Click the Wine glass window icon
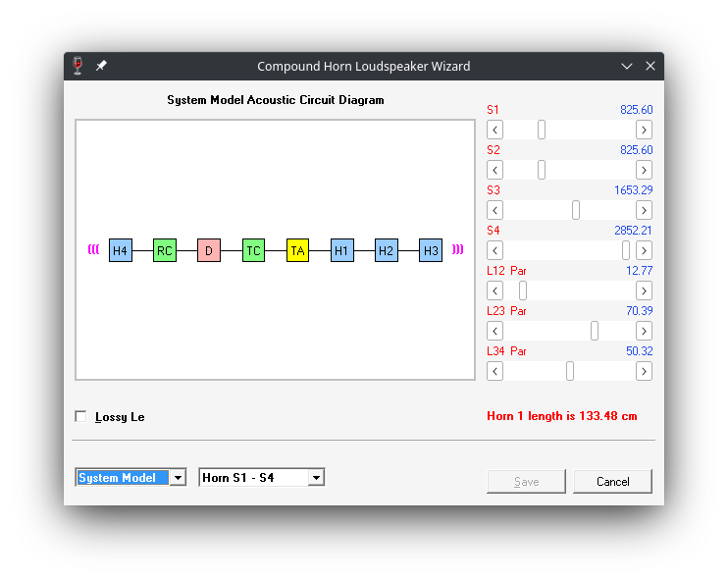Image resolution: width=728 pixels, height=581 pixels. (78, 66)
